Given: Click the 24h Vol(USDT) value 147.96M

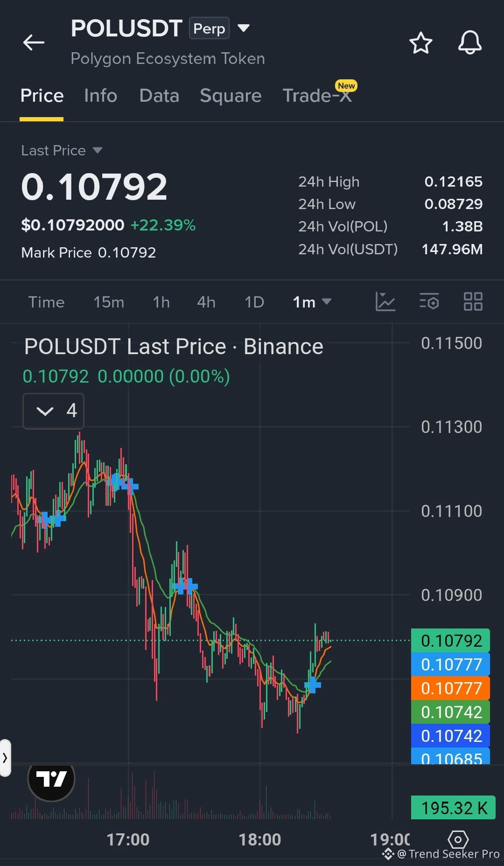Looking at the screenshot, I should [x=452, y=249].
